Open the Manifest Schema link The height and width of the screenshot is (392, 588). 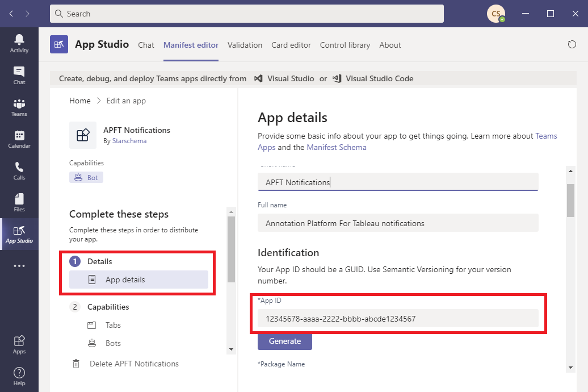[337, 147]
